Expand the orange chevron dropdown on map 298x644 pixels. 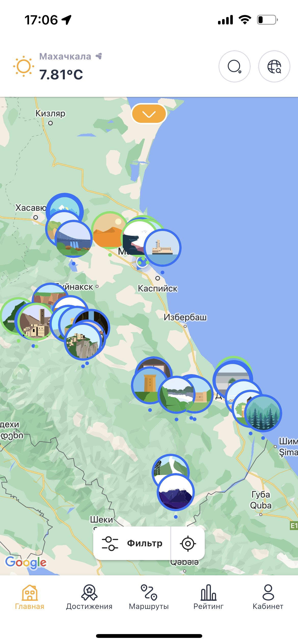[x=149, y=114]
